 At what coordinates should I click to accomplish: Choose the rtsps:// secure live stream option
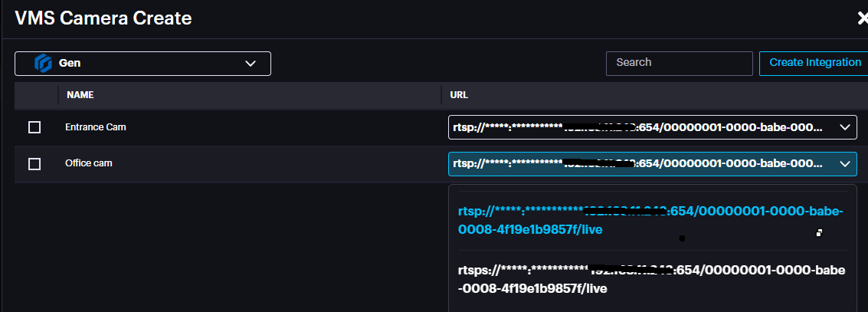(651, 280)
